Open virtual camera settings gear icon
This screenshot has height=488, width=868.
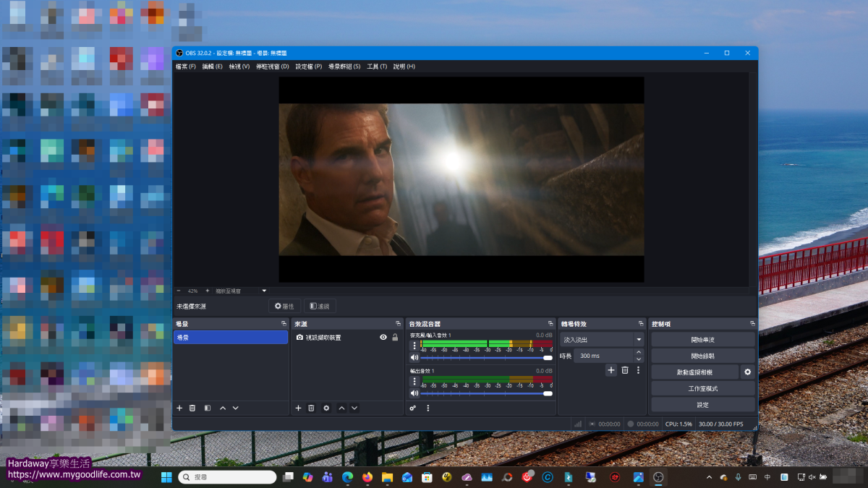point(748,372)
